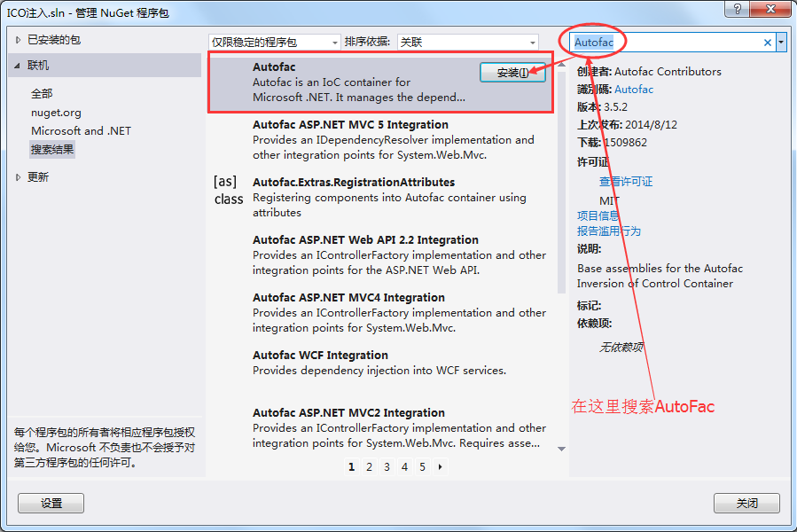The width and height of the screenshot is (797, 532).
Task: Select 全部 under 联机
Action: [x=42, y=94]
